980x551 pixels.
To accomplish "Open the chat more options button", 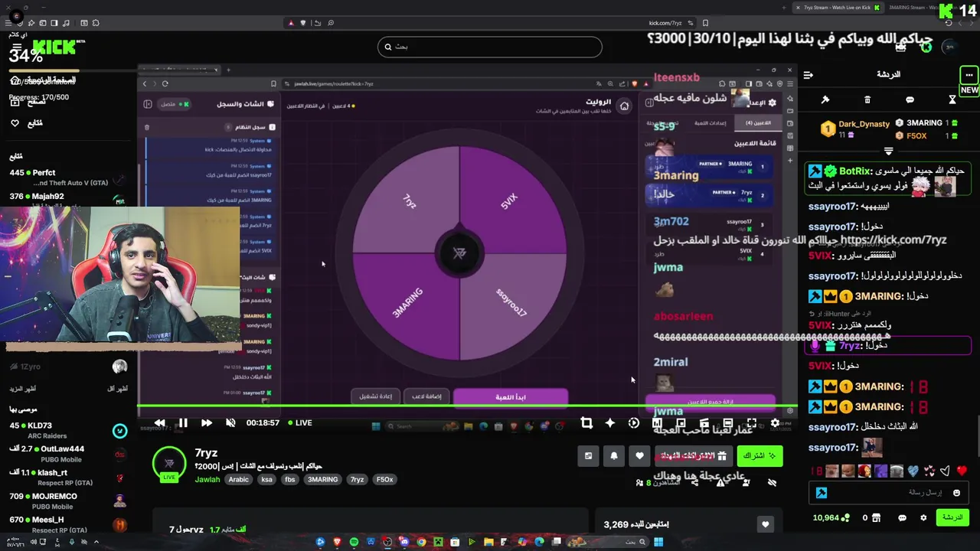I will tap(969, 75).
